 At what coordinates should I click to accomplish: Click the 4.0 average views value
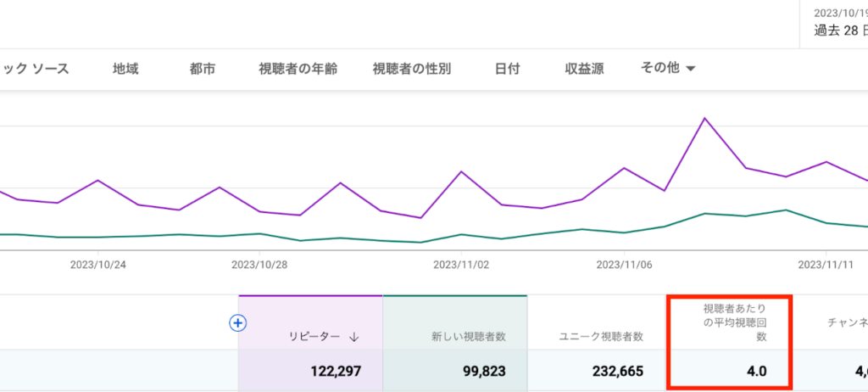point(756,371)
